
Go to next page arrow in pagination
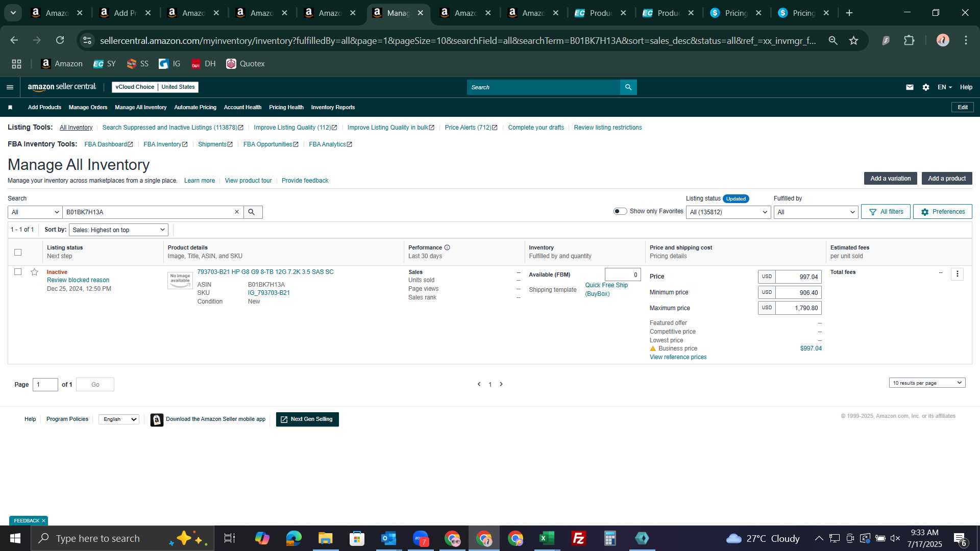click(x=501, y=384)
